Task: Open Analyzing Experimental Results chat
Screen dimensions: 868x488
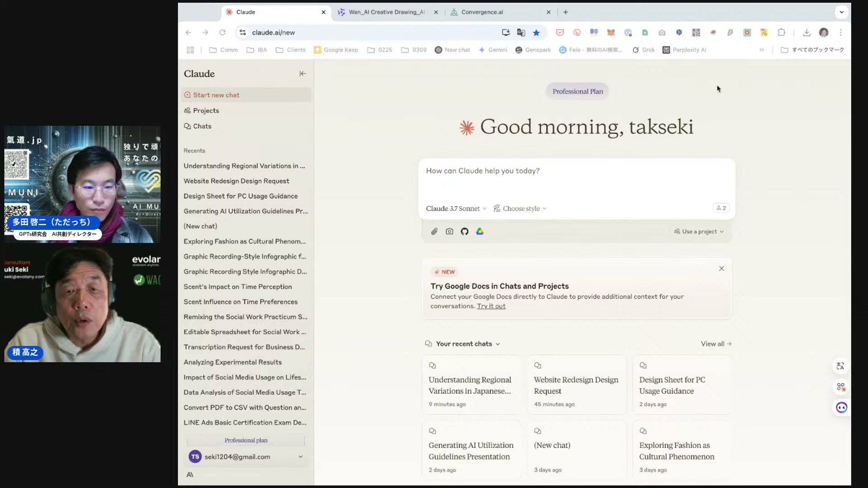Action: 246,362
